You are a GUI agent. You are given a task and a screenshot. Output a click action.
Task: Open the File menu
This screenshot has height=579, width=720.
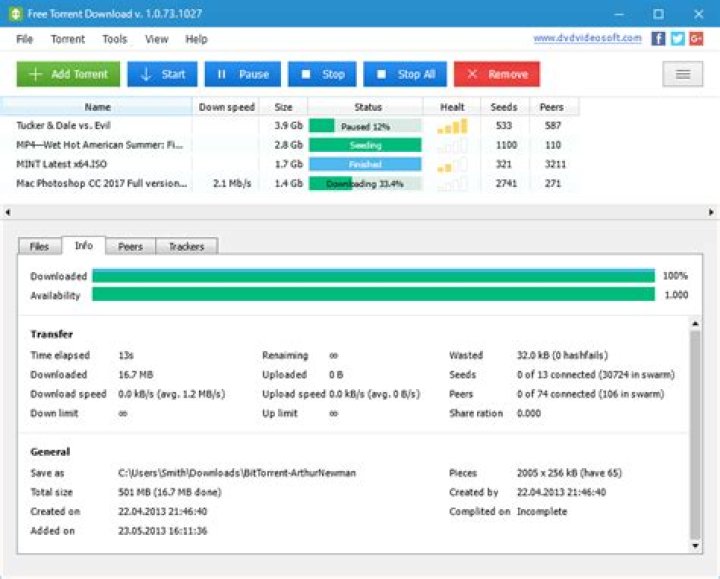click(24, 39)
